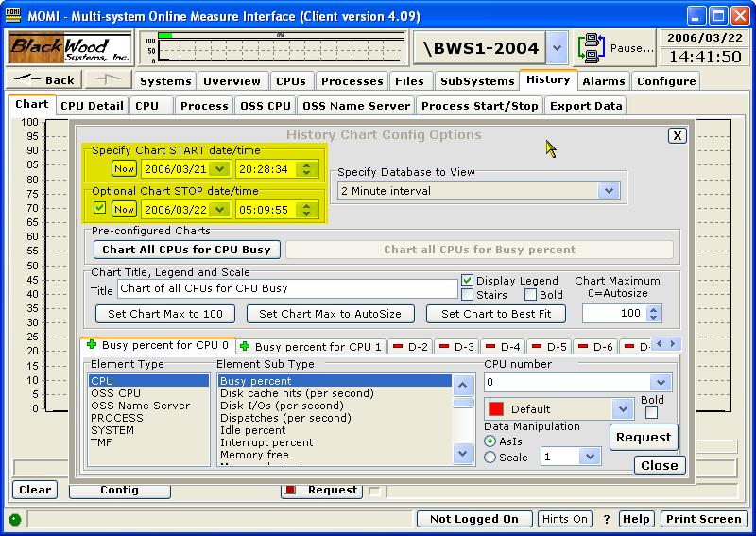756x536 pixels.
Task: Switch to the Systems tab
Action: 165,81
